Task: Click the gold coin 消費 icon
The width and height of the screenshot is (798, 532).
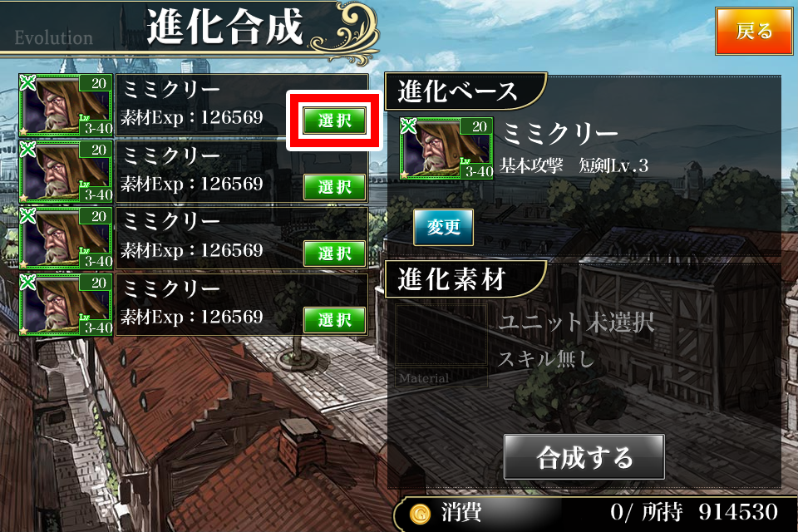Action: (x=420, y=514)
